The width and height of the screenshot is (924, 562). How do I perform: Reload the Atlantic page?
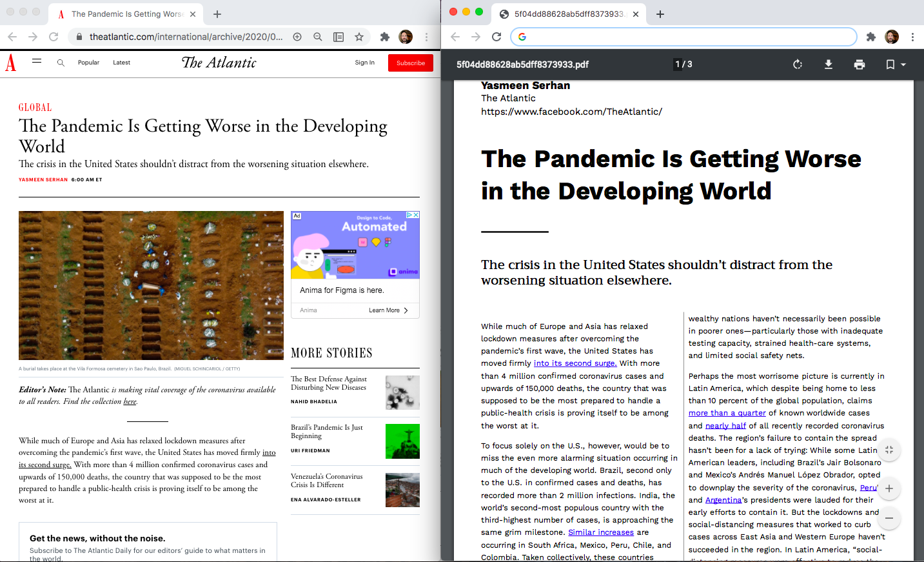tap(54, 37)
